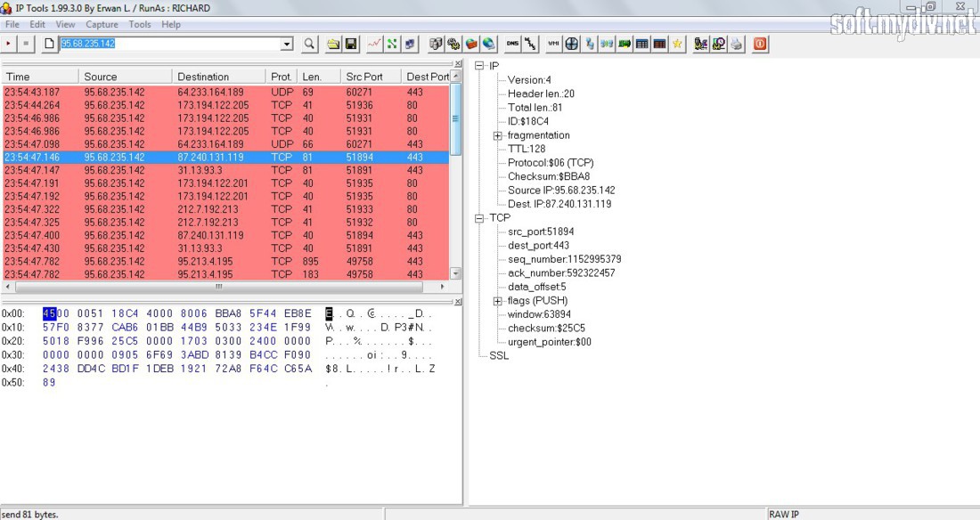The width and height of the screenshot is (980, 520).
Task: Click the yellow star favorites icon
Action: click(x=677, y=44)
